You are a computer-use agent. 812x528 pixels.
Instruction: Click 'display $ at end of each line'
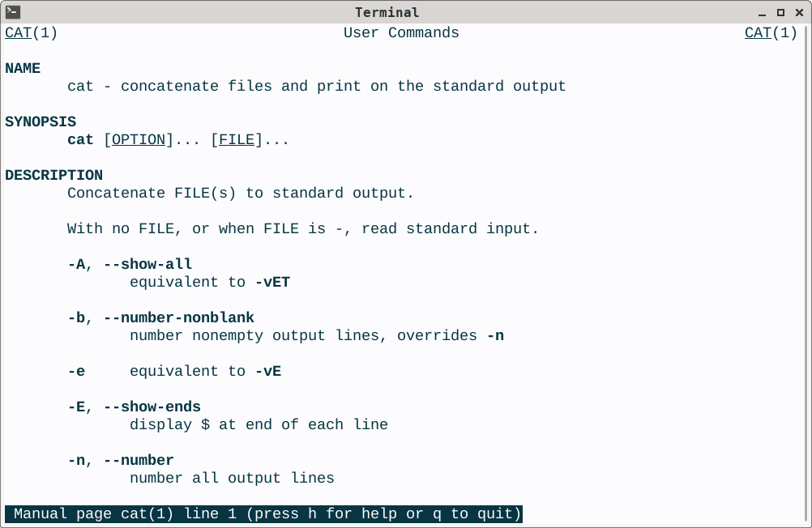point(259,424)
